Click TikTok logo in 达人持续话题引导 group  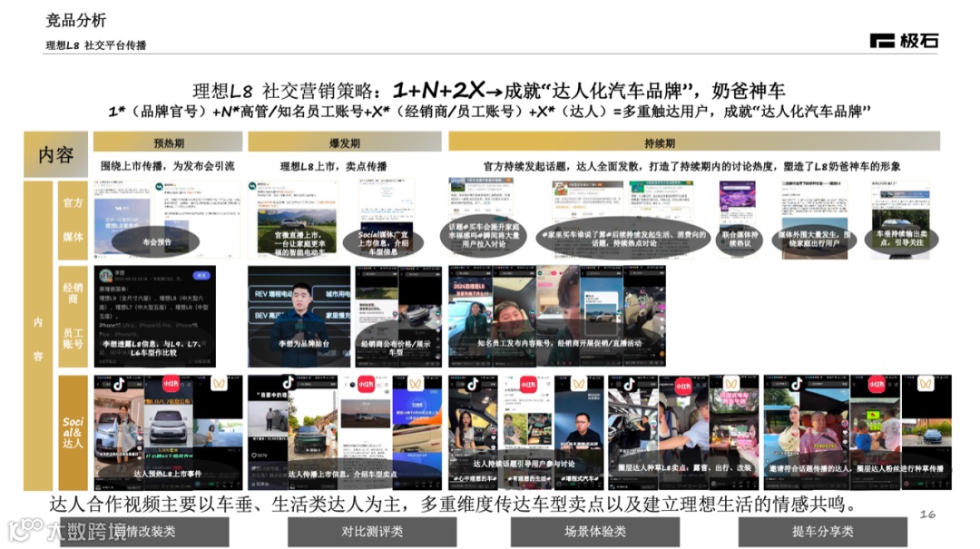pyautogui.click(x=473, y=384)
